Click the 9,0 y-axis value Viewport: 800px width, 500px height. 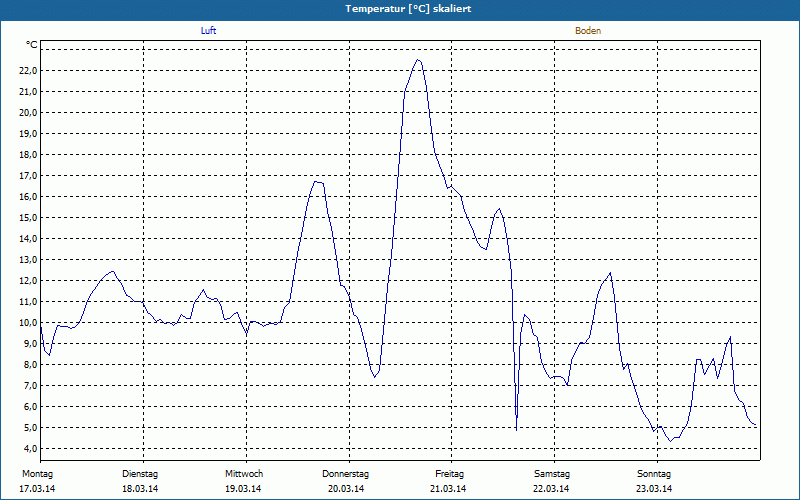[x=30, y=344]
